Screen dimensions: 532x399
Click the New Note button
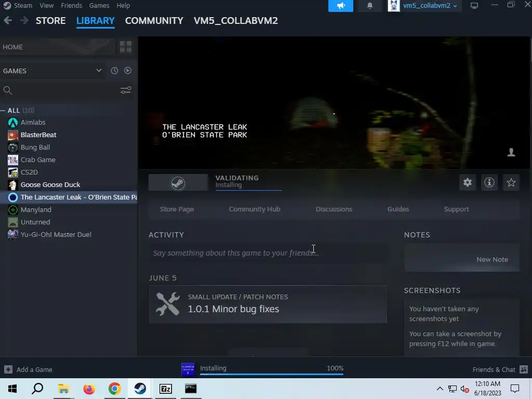pyautogui.click(x=462, y=258)
